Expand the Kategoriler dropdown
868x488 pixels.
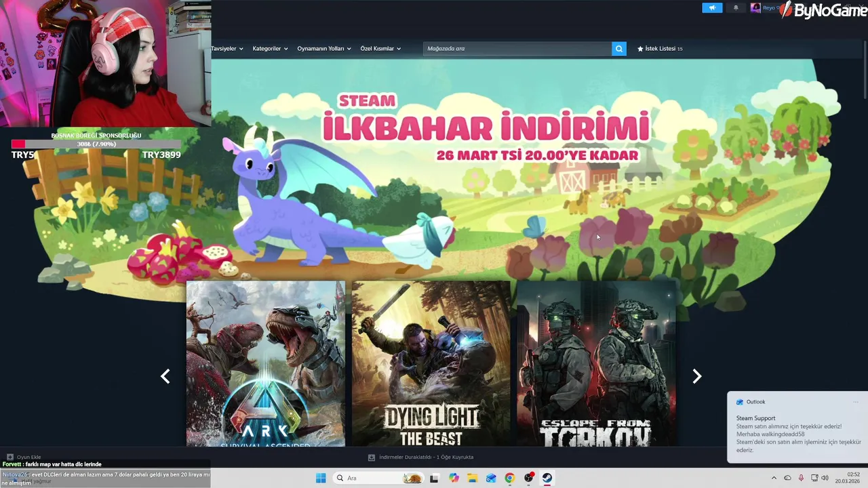point(270,49)
